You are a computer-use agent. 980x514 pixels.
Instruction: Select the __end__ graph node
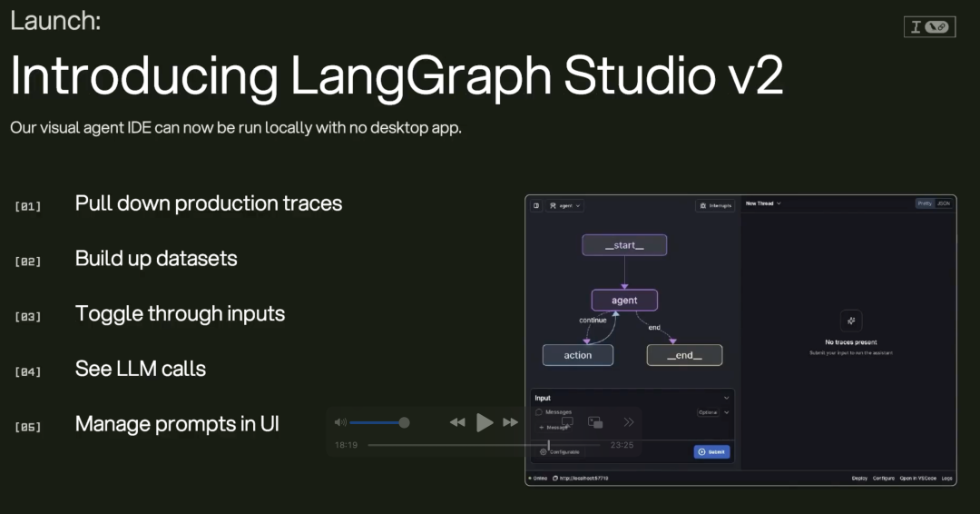tap(684, 355)
